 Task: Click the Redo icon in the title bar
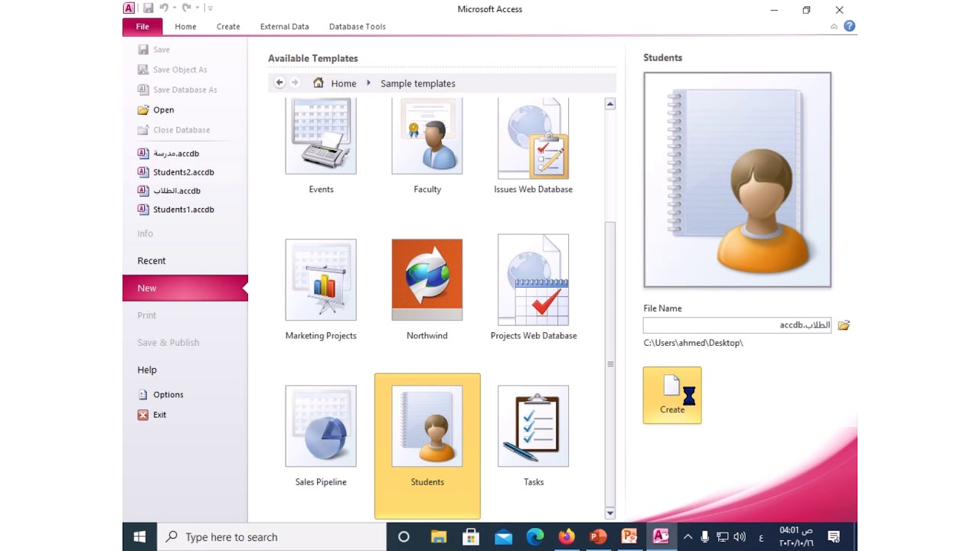click(186, 8)
